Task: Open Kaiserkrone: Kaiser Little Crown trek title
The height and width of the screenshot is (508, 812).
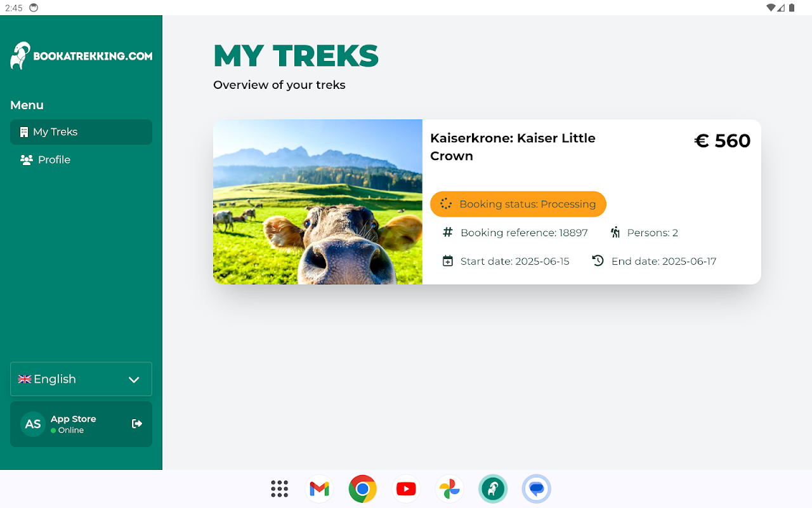Action: click(x=513, y=147)
